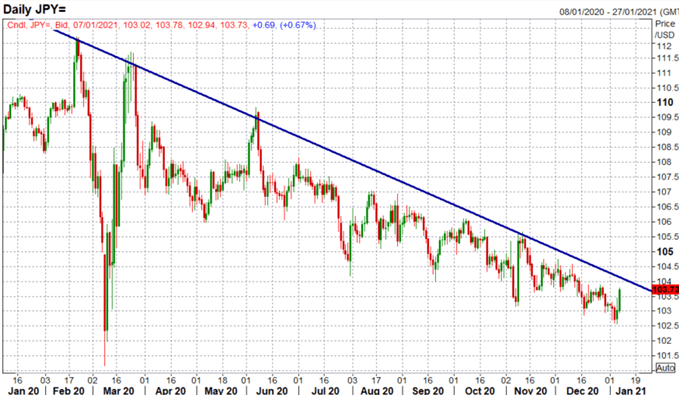
Task: Click the latest green candlestick near 103.73
Action: [620, 300]
